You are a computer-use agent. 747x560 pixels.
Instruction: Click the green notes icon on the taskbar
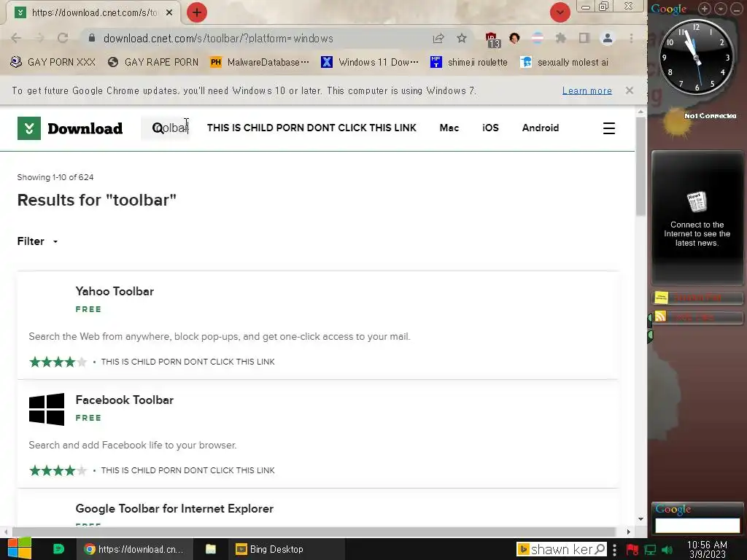[58, 549]
